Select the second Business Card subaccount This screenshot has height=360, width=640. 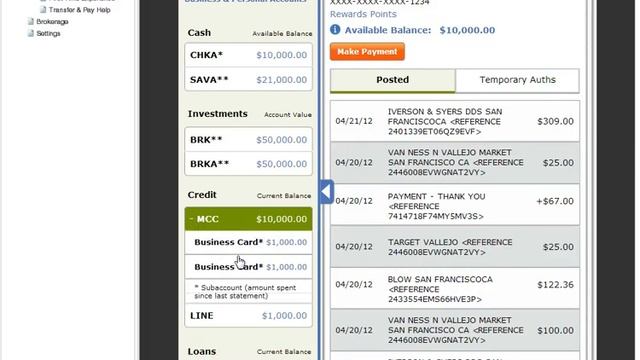[248, 267]
